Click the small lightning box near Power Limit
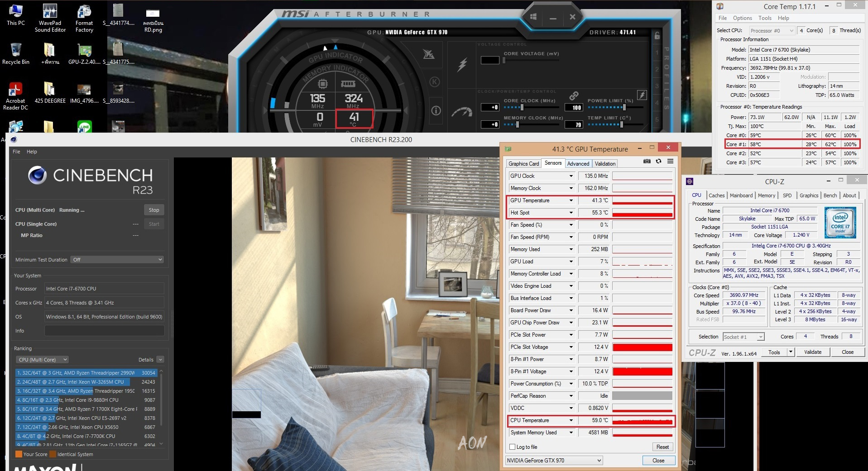This screenshot has height=471, width=868. click(642, 95)
